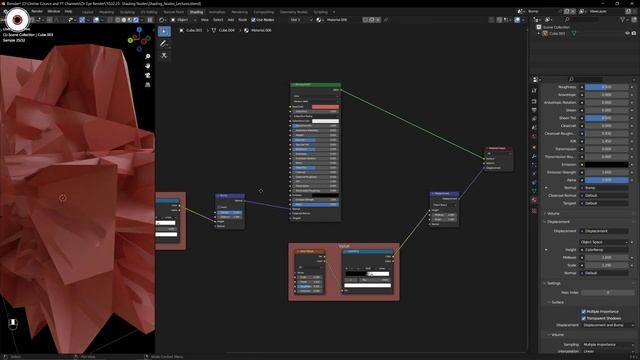Click the properties editor type icon
Viewport: 640px width, 360px height.
pos(536,79)
